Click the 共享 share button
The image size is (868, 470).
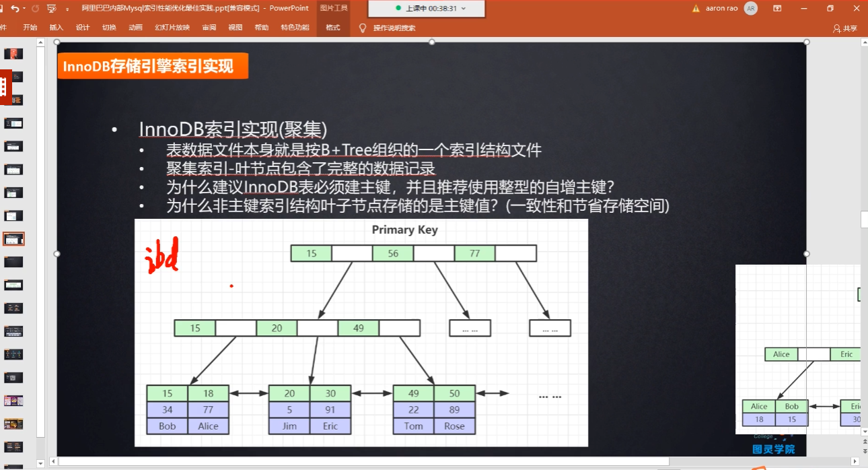coord(845,28)
